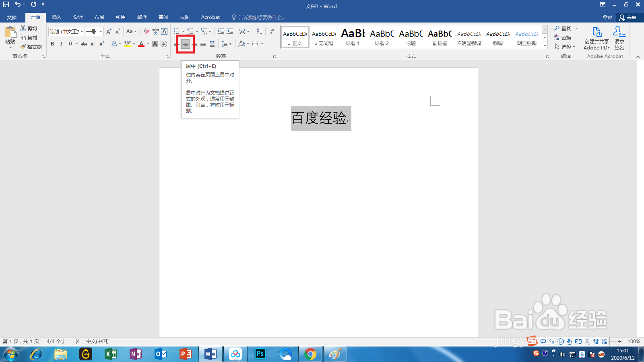644x362 pixels.
Task: Toggle subscript formatting
Action: (93, 44)
